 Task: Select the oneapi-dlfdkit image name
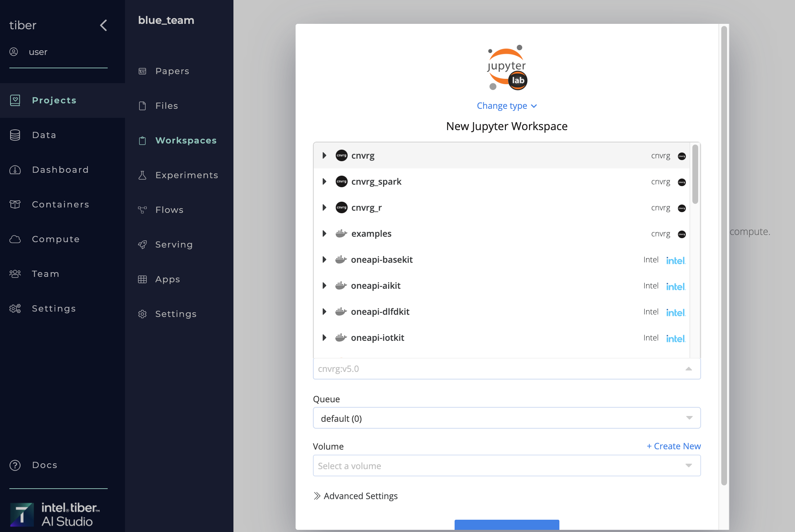[380, 312]
